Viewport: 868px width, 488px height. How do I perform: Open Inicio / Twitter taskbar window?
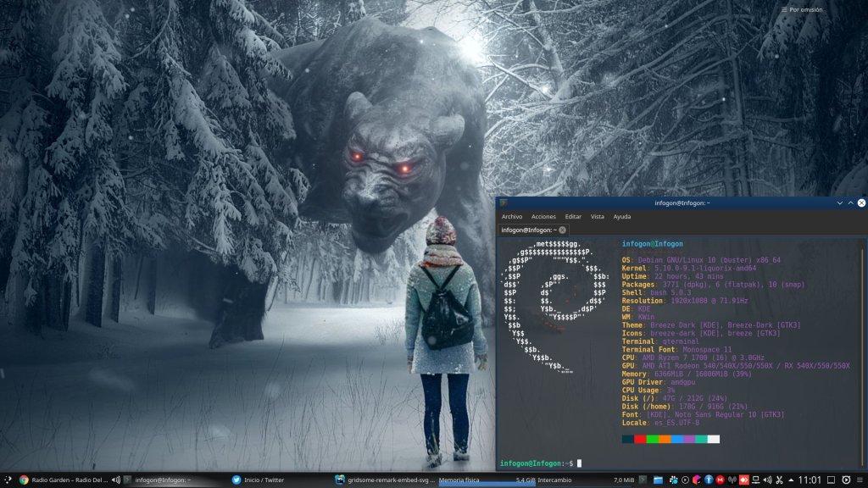259,480
